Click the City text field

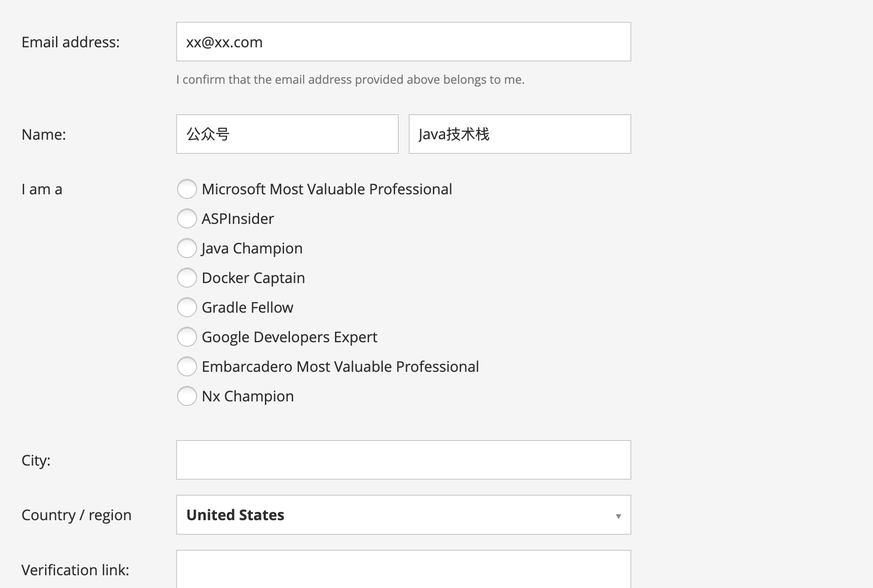point(403,460)
